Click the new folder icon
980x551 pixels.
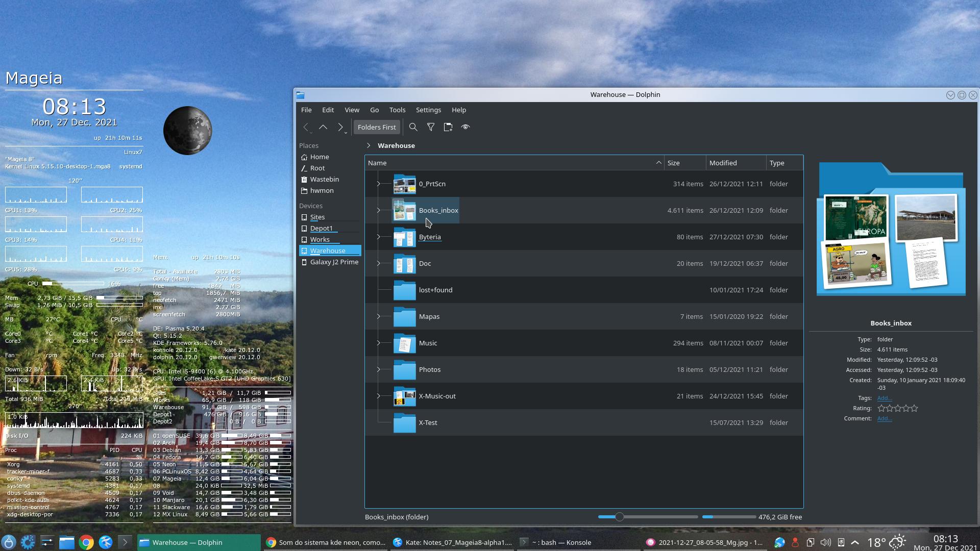pyautogui.click(x=448, y=127)
